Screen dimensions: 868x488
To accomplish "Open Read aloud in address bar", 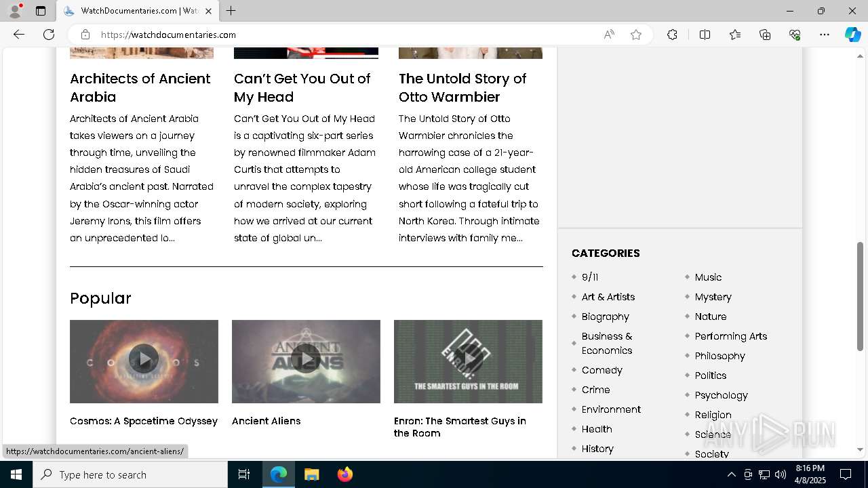I will coord(609,35).
